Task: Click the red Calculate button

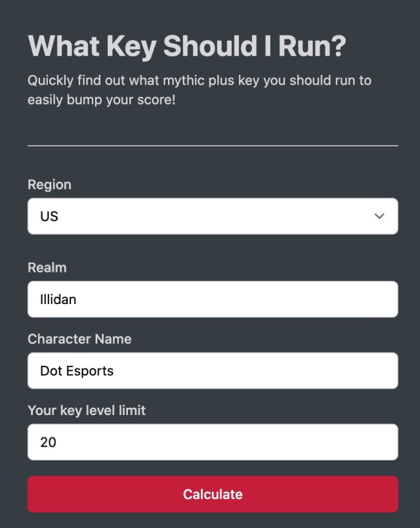Action: click(x=213, y=495)
